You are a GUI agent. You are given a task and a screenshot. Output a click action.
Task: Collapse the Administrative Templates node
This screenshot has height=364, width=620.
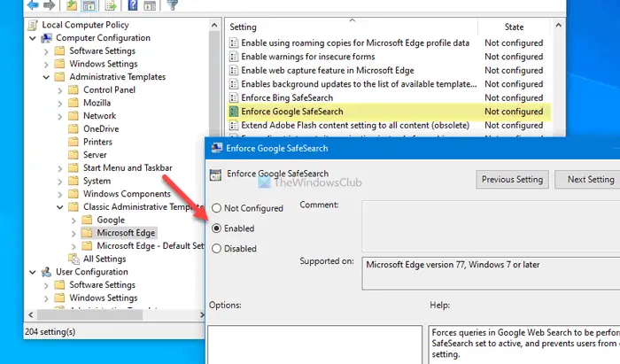46,77
